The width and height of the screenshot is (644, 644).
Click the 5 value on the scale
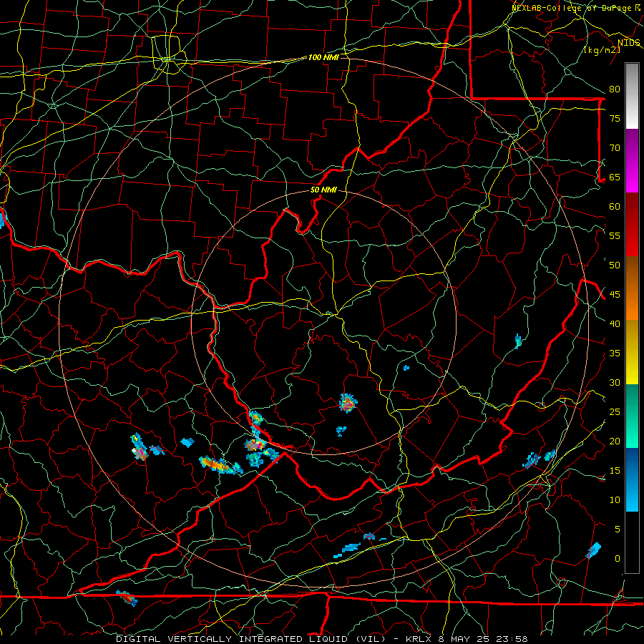[618, 529]
